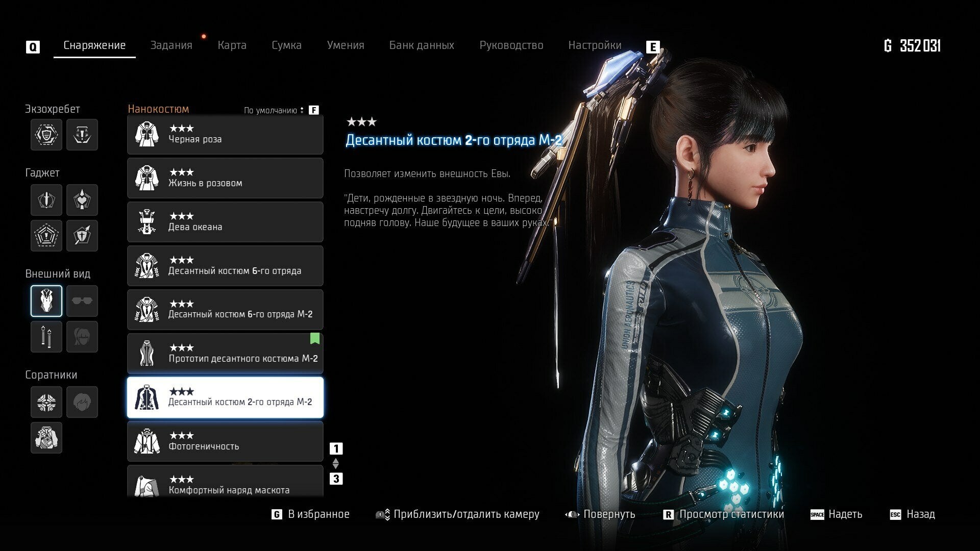Viewport: 980px width, 551px height.
Task: Select the Фотогеничность nanosuit
Action: pos(225,441)
